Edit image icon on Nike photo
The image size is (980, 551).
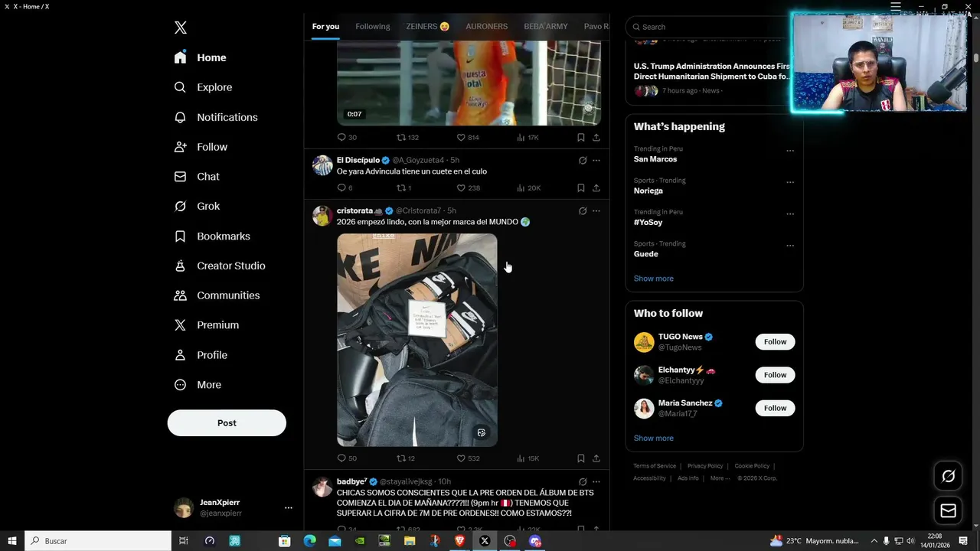click(482, 432)
